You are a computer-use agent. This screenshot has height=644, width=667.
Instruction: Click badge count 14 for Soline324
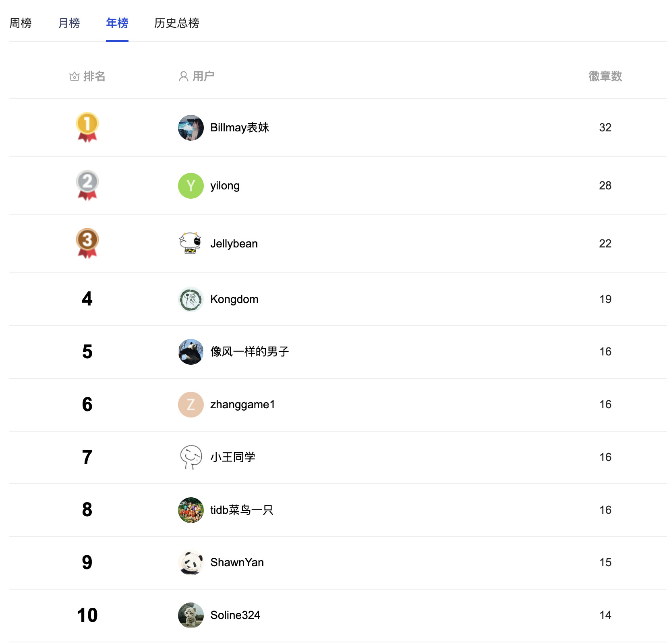605,615
